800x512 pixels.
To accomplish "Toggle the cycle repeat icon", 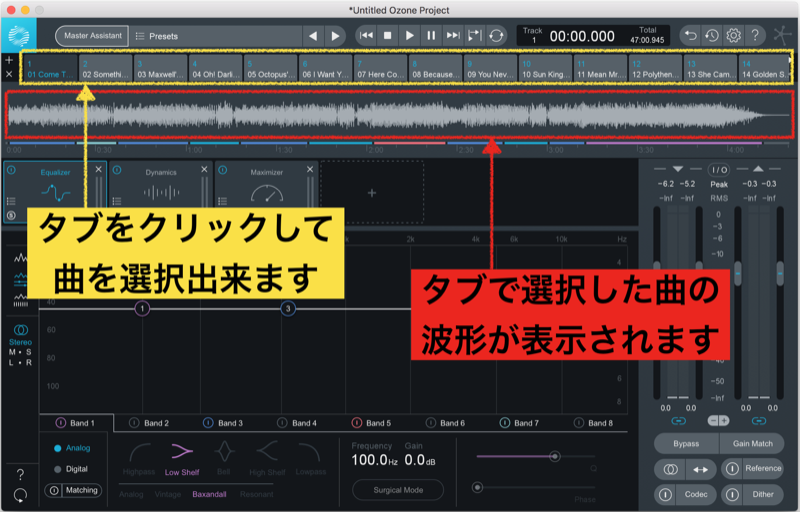I will 496,36.
